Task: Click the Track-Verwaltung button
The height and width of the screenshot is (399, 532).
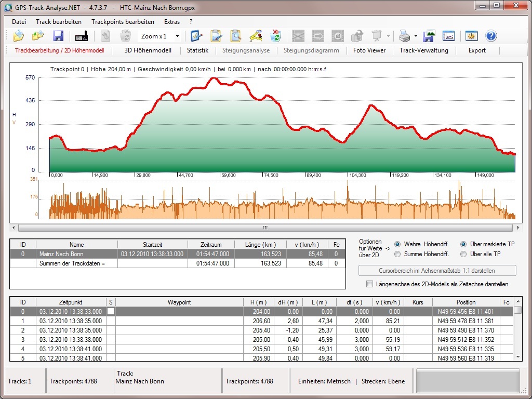Action: [x=423, y=50]
